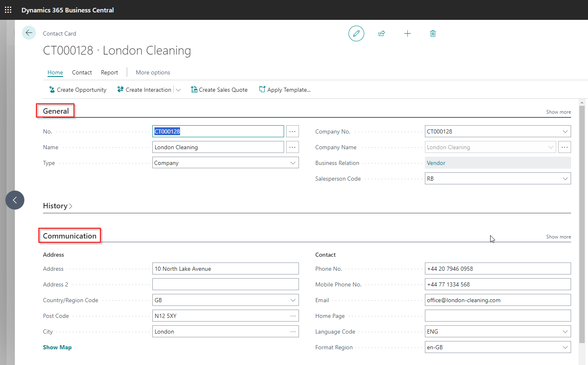Screen dimensions: 588x365
Task: Click the Vendor business relation link
Action: point(436,163)
